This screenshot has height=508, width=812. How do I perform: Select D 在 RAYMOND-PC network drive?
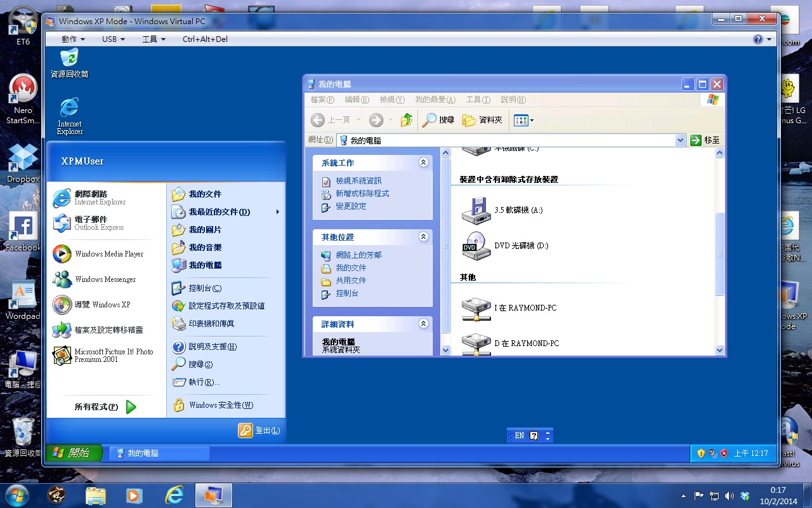point(510,344)
